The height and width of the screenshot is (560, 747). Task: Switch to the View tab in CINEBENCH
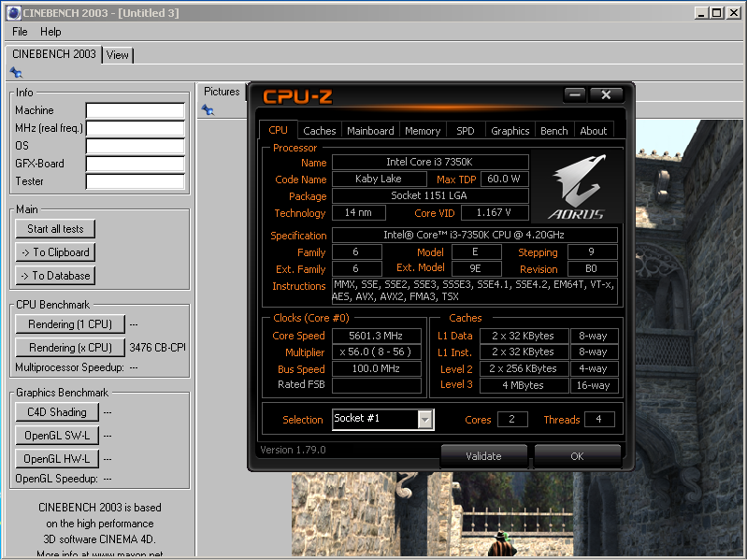tap(117, 55)
